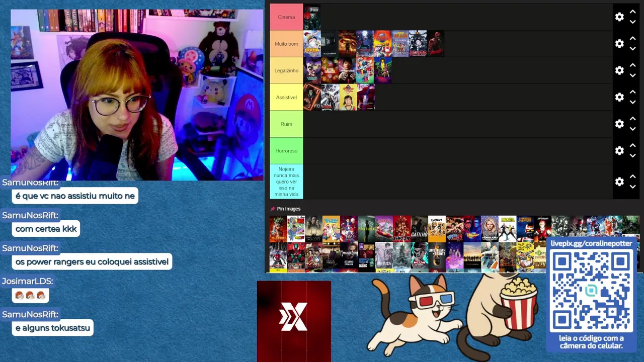Click the Derry poster in Cinema tier
This screenshot has width=644, height=362.
[312, 17]
